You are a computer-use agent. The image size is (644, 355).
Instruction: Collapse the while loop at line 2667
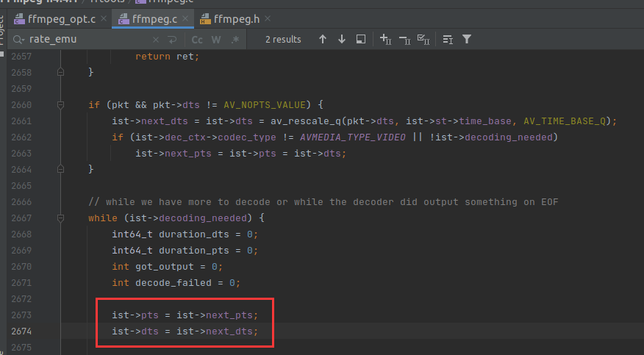click(60, 218)
